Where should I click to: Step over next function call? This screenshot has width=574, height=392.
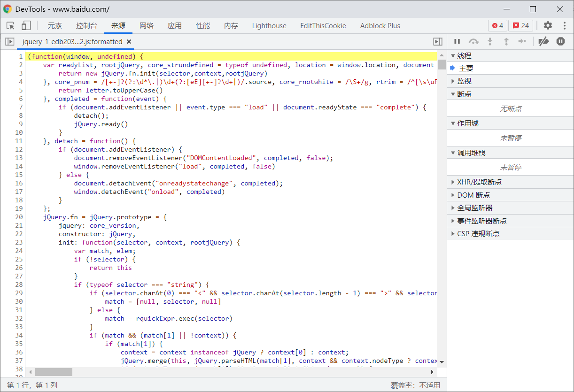pos(473,42)
